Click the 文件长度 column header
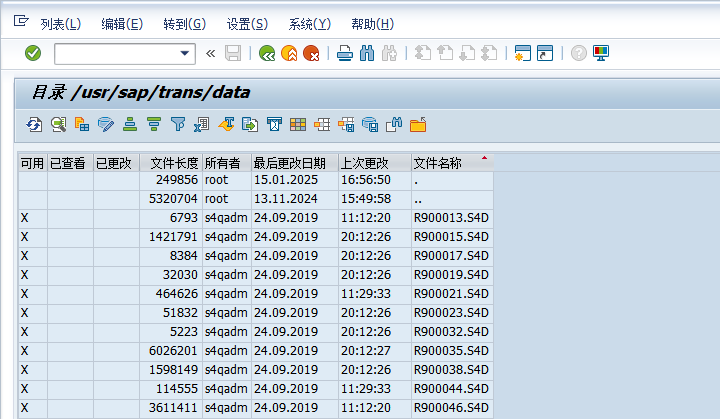720x419 pixels. point(171,163)
